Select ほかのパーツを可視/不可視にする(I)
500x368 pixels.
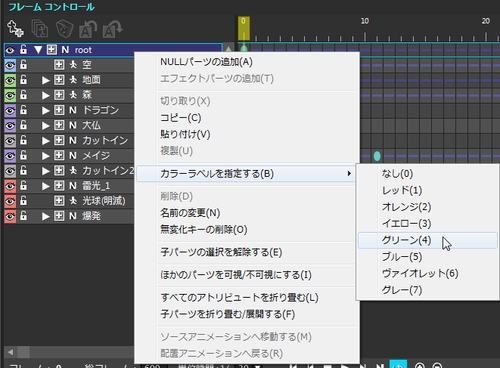click(x=247, y=275)
